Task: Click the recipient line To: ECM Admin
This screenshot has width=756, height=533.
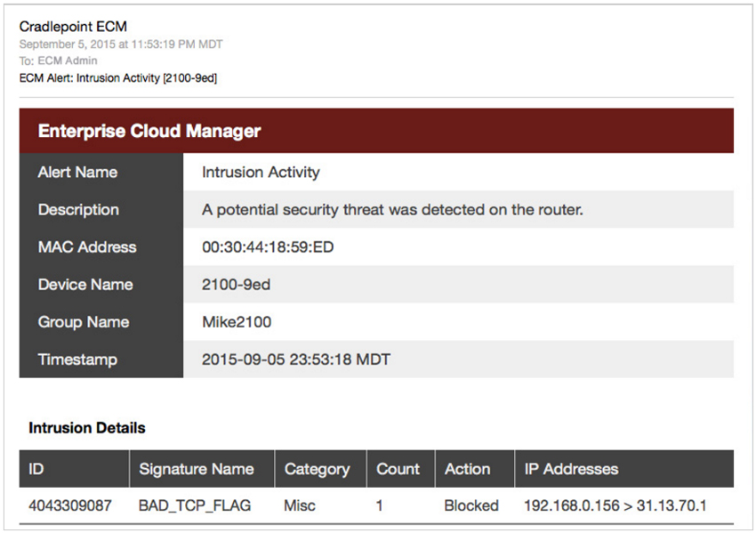Action: click(59, 61)
